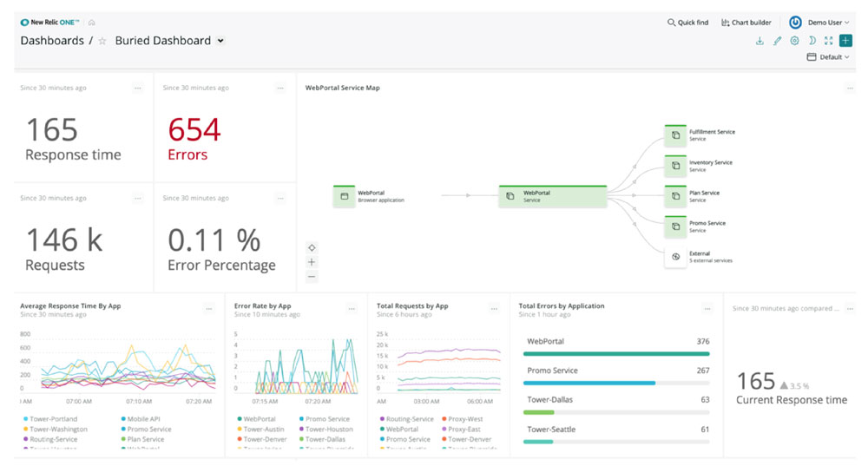868x466 pixels.
Task: Click the 165 Current Response time value
Action: [756, 381]
